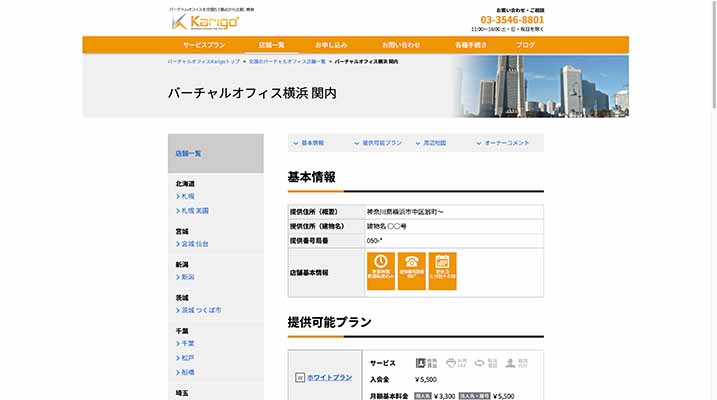The image size is (717, 400).
Task: Open サービスプラン in the orange nav bar
Action: [204, 45]
